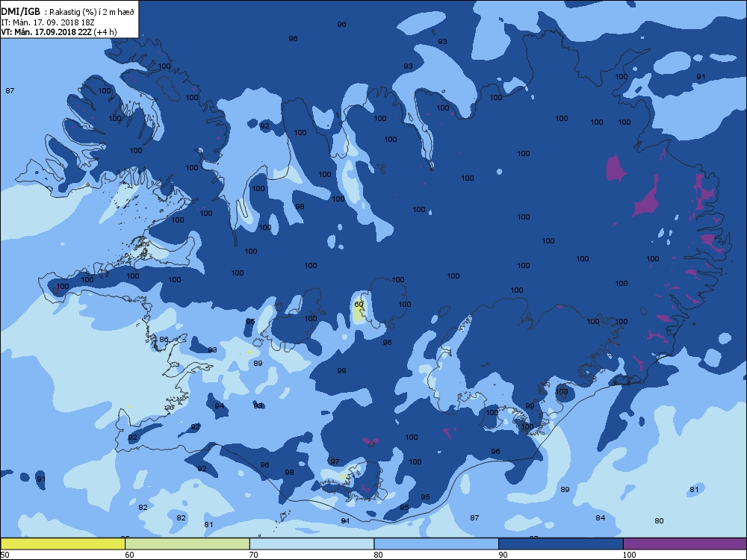
Task: Click the legend scale label '50'
Action: 4,555
